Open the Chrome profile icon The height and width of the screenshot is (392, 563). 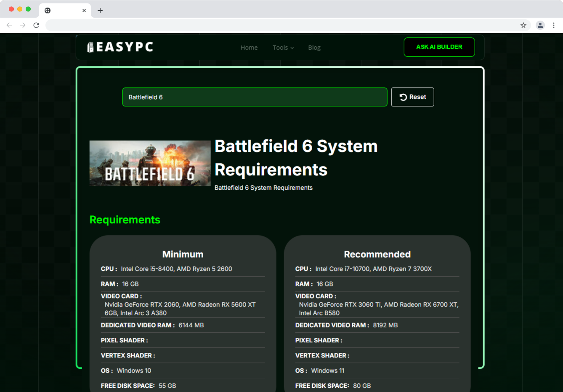(x=540, y=25)
